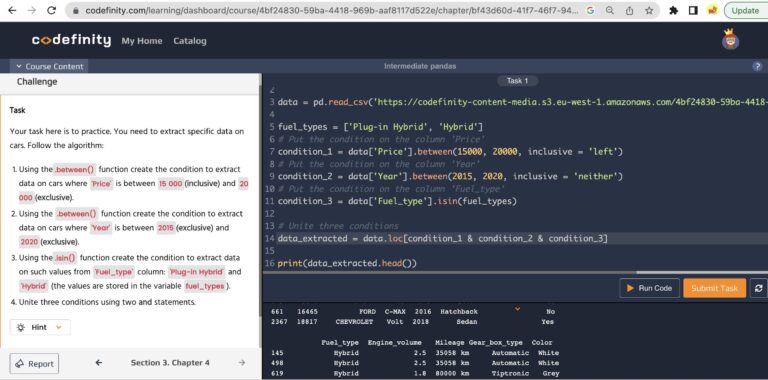
Task: Click Intermediate pandas course title
Action: pos(420,66)
